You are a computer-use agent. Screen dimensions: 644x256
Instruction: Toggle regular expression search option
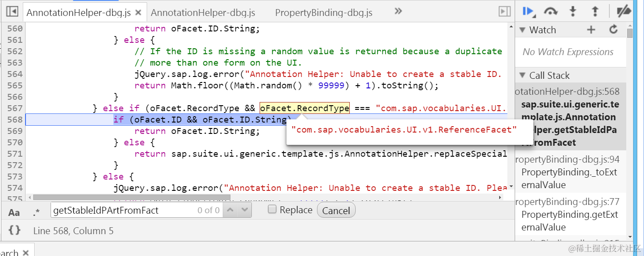[36, 212]
